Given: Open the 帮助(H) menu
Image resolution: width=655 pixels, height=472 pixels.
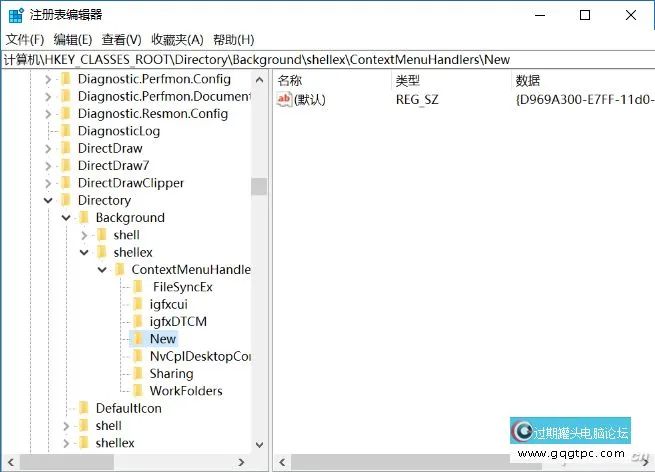Looking at the screenshot, I should (234, 40).
